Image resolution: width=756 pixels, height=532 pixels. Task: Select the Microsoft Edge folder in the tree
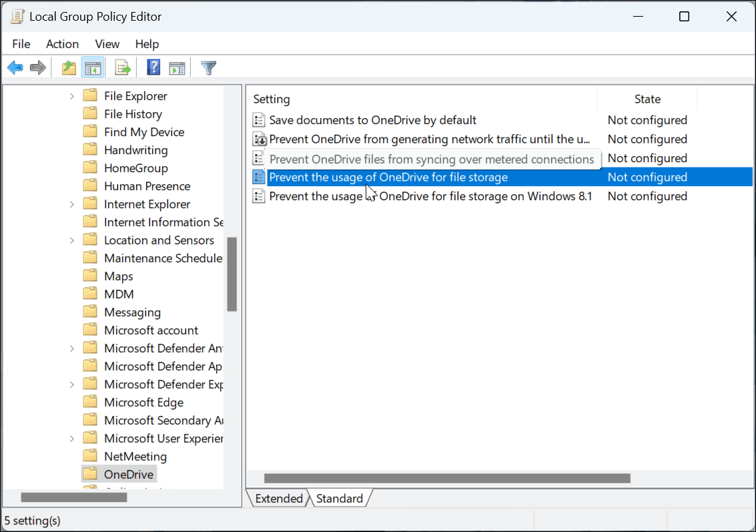(x=143, y=403)
